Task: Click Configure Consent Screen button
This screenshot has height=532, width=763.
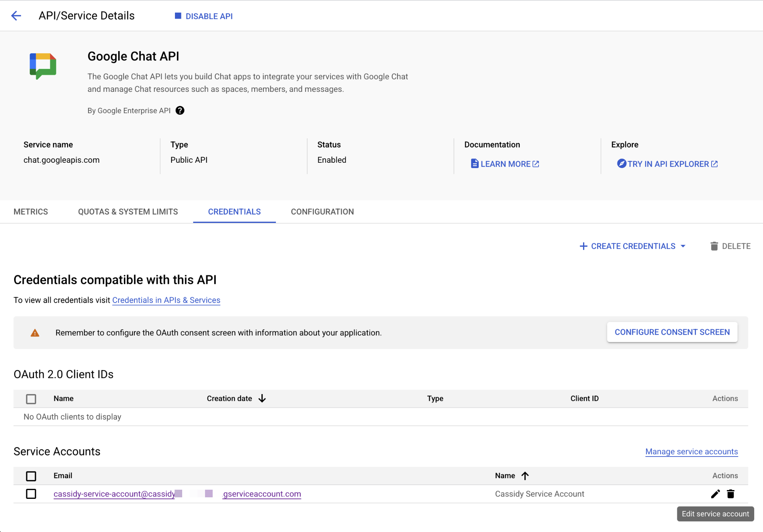Action: [672, 332]
